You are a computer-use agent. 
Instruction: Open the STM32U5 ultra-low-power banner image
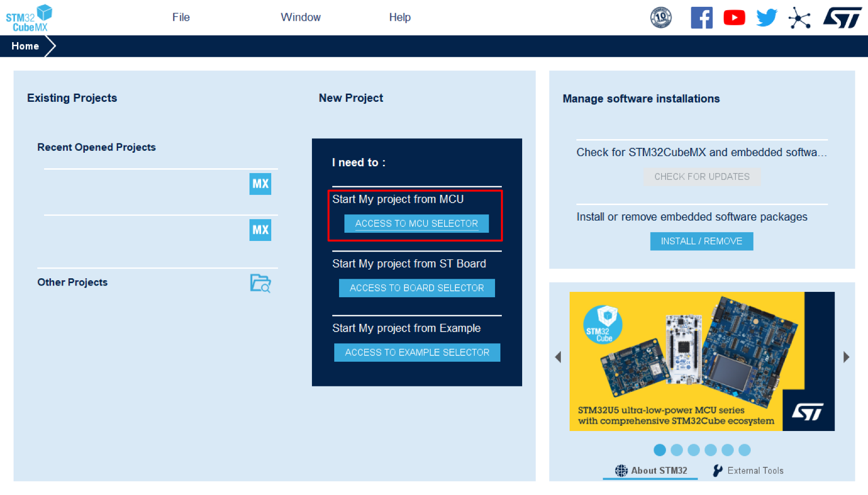click(x=702, y=361)
